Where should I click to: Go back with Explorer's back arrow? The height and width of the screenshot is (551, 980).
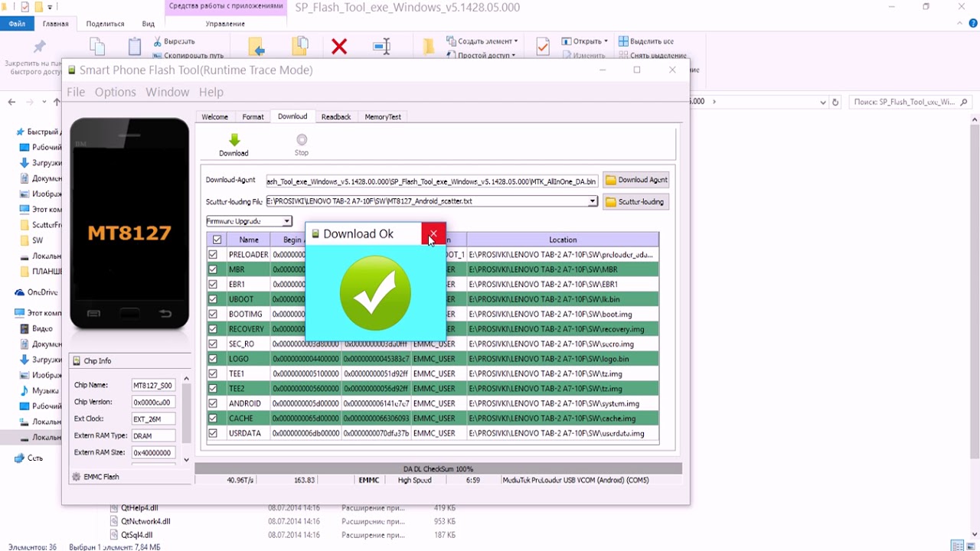pos(11,102)
